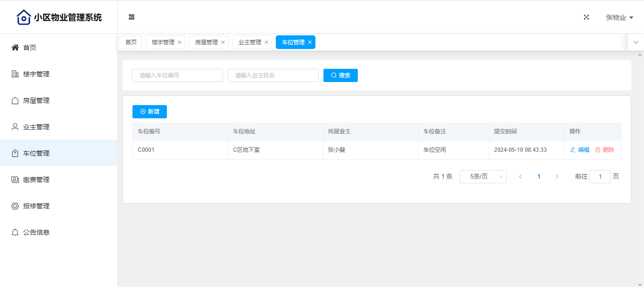Screen dimensions: 644x287
Task: Expand the tab list chevron at right
Action: click(x=636, y=42)
